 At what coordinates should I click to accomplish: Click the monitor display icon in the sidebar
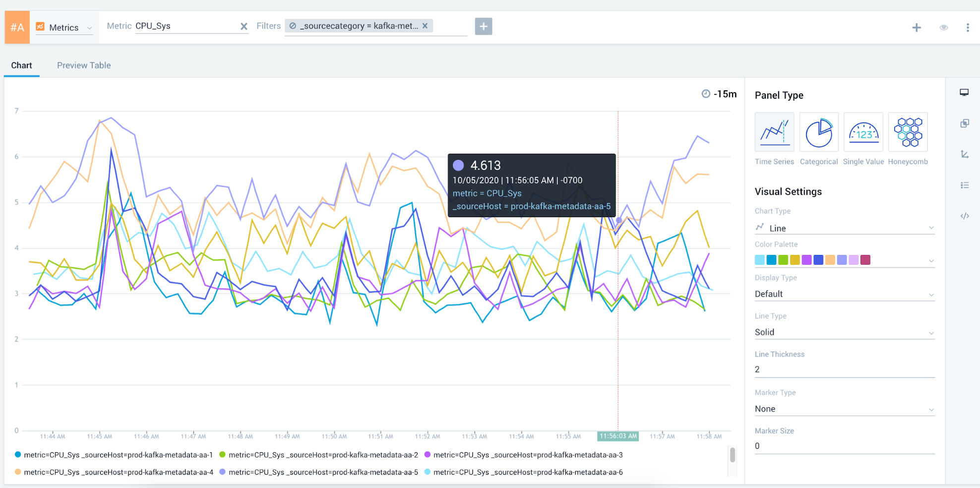click(x=963, y=92)
